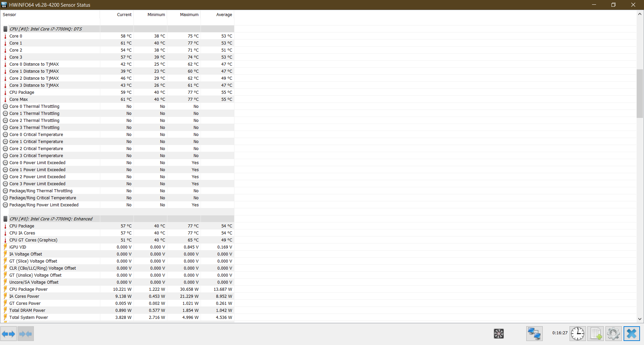Select the CPU [#0] Intel Core i7-7700HQ: DTS group row
The width and height of the screenshot is (644, 345).
click(x=117, y=29)
